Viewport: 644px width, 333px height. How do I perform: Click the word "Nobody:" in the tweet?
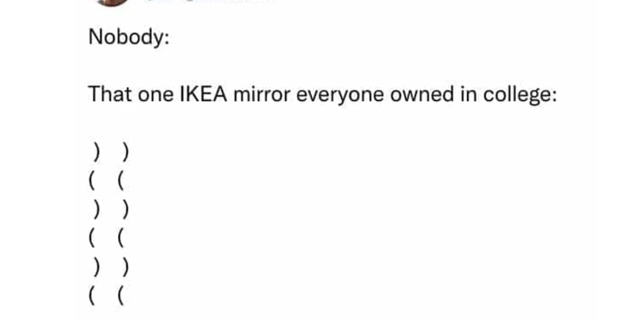(129, 37)
